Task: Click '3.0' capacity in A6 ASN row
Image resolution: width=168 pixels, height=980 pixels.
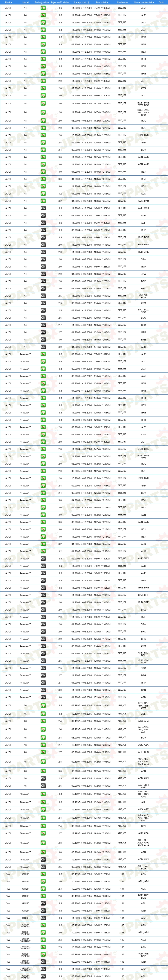Action: 60,771
